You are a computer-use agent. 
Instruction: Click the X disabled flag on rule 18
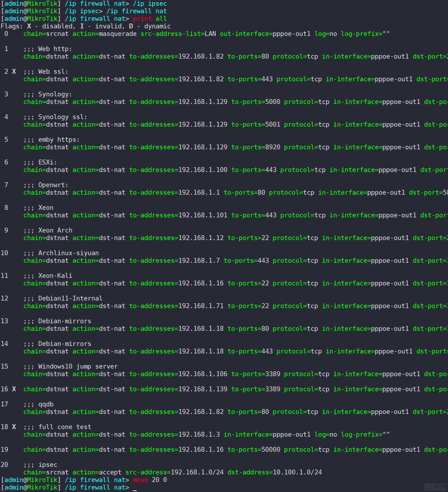click(14, 427)
